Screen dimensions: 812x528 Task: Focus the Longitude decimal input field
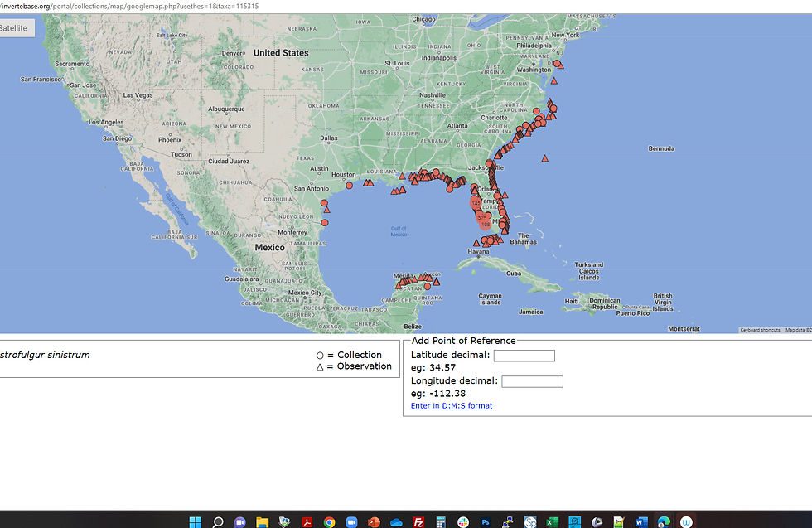click(532, 381)
